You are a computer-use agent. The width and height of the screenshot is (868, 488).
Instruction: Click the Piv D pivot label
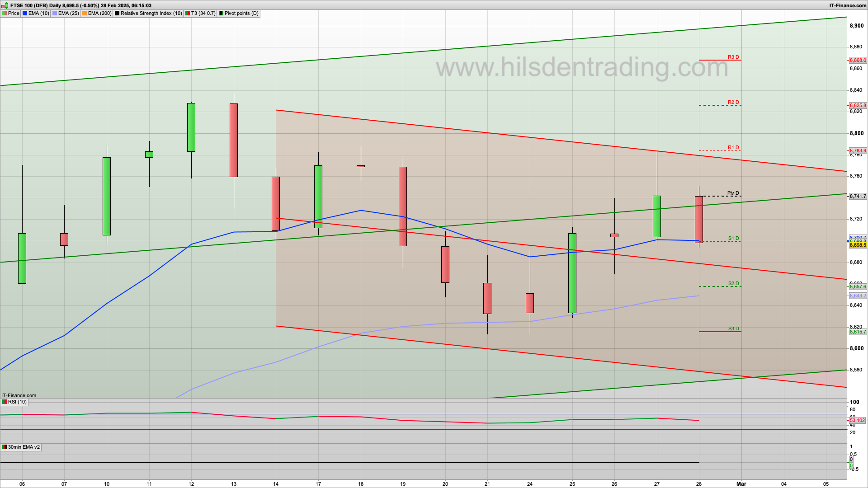tap(733, 193)
